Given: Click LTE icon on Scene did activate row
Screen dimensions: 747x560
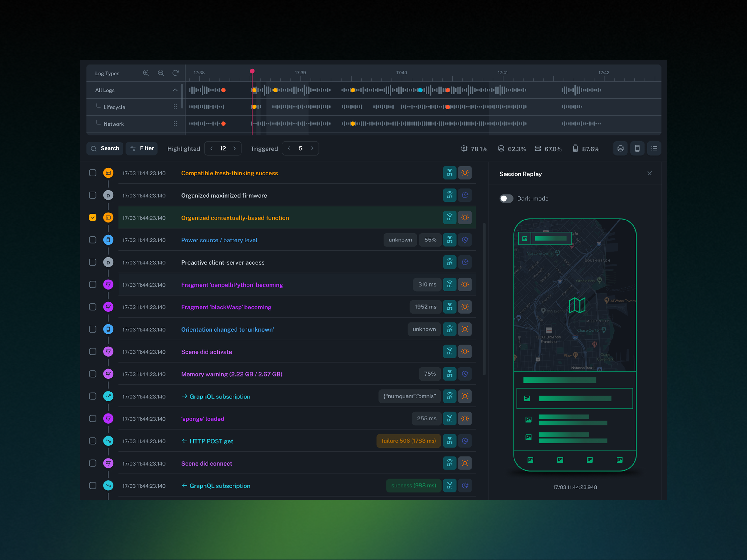Looking at the screenshot, I should click(449, 352).
